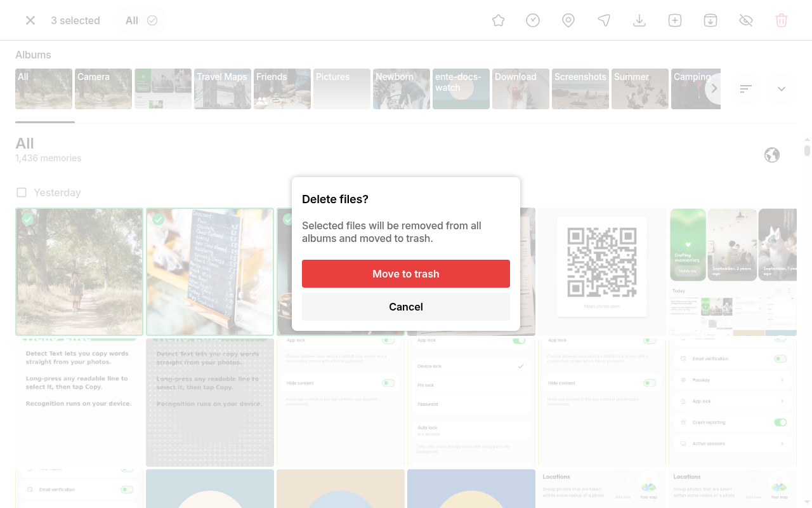Download the selected files
Screen dimensions: 812x508
[x=639, y=20]
